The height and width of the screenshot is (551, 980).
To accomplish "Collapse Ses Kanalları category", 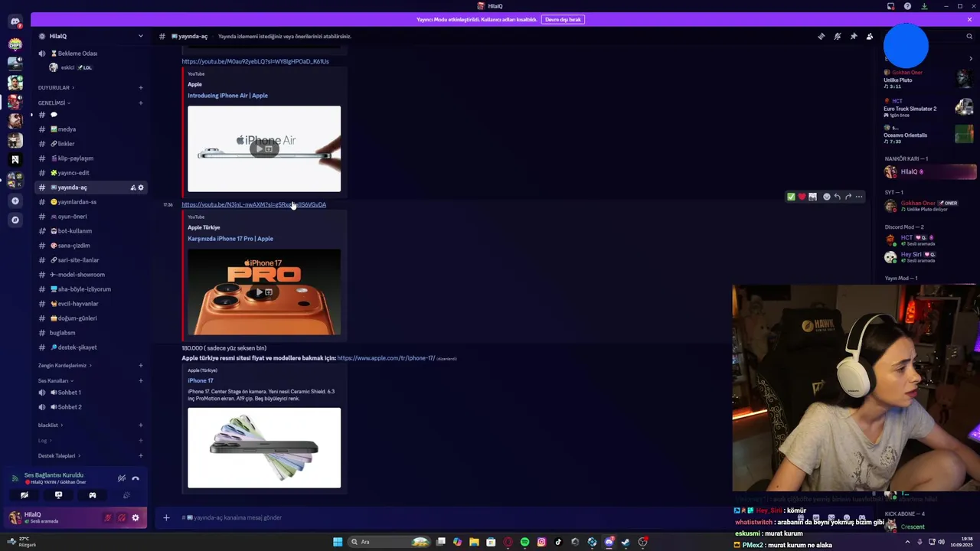I will pos(56,380).
